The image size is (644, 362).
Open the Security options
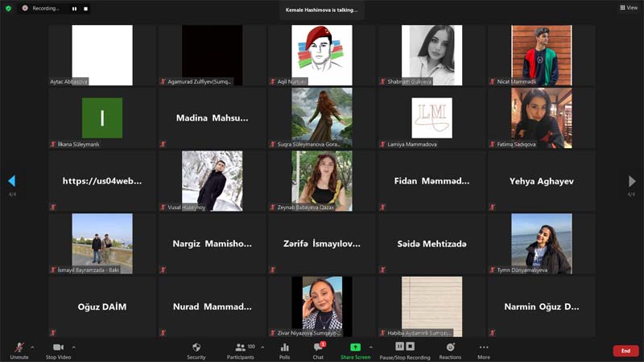[196, 350]
